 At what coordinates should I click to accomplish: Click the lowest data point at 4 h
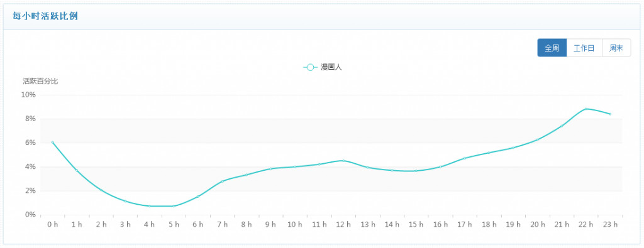(150, 206)
